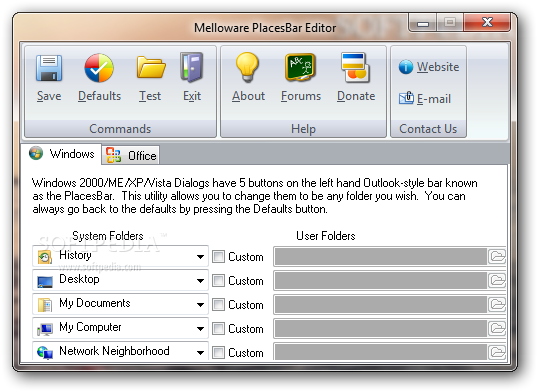Click the Test folder icon
The width and height of the screenshot is (538, 392).
pyautogui.click(x=151, y=67)
